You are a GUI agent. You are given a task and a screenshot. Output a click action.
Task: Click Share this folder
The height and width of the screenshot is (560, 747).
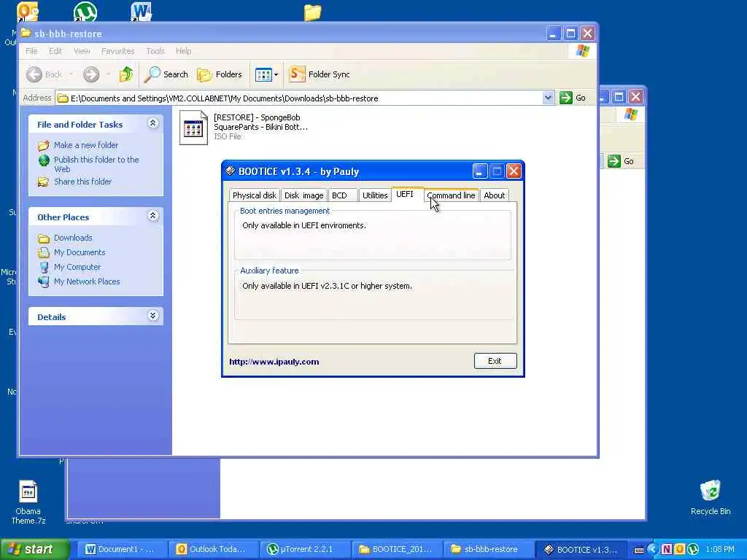pos(82,182)
